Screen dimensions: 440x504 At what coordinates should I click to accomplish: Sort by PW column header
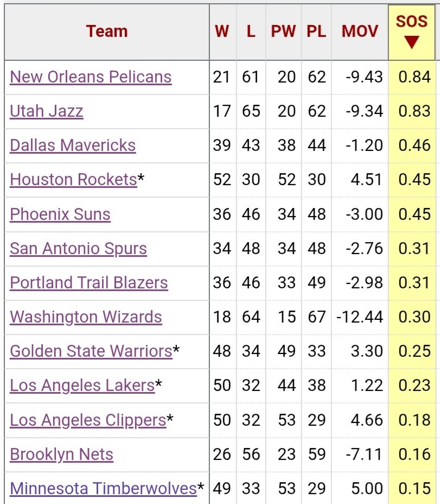(x=283, y=31)
